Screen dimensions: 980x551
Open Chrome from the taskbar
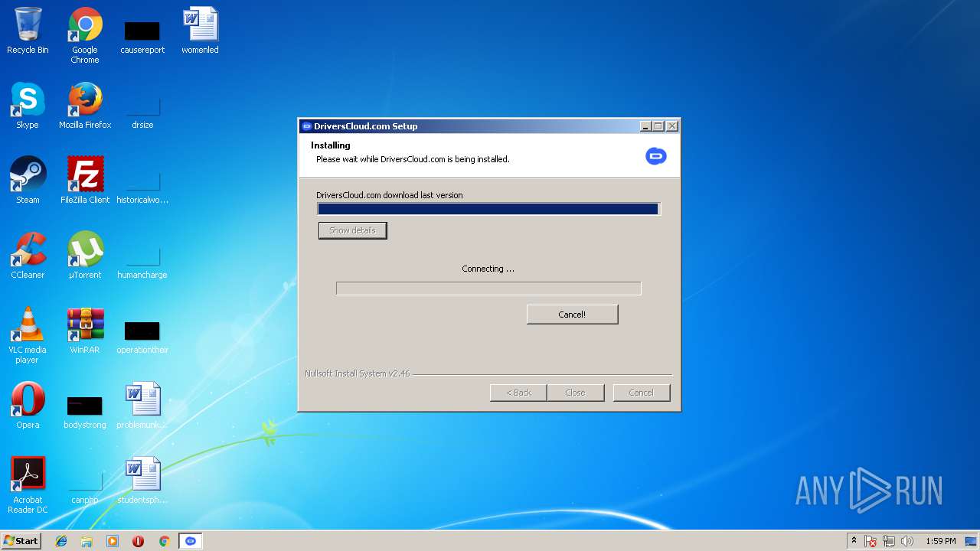point(164,541)
